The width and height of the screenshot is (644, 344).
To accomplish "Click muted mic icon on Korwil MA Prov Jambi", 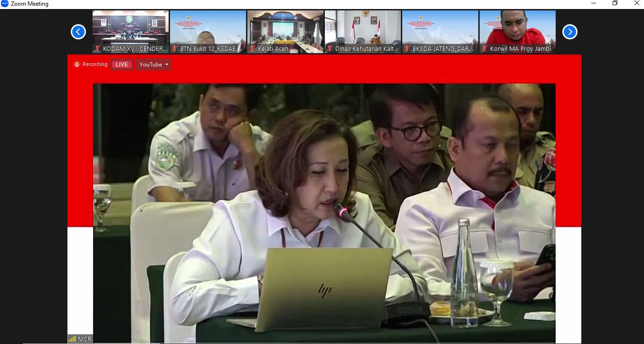I will (485, 48).
